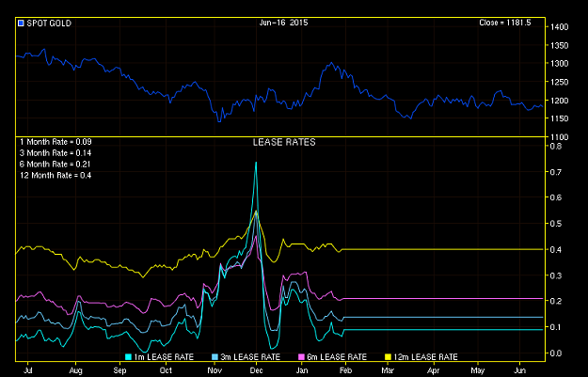Click the 1350 gold price axis value

(x=560, y=46)
